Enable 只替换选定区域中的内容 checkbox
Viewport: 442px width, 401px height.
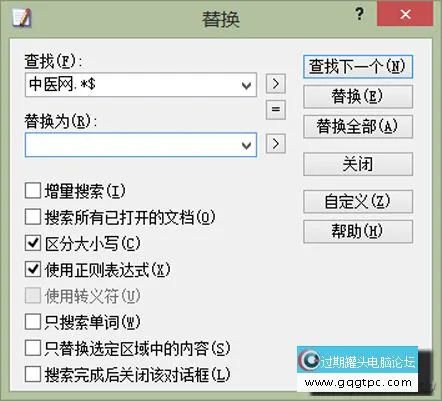pyautogui.click(x=33, y=348)
